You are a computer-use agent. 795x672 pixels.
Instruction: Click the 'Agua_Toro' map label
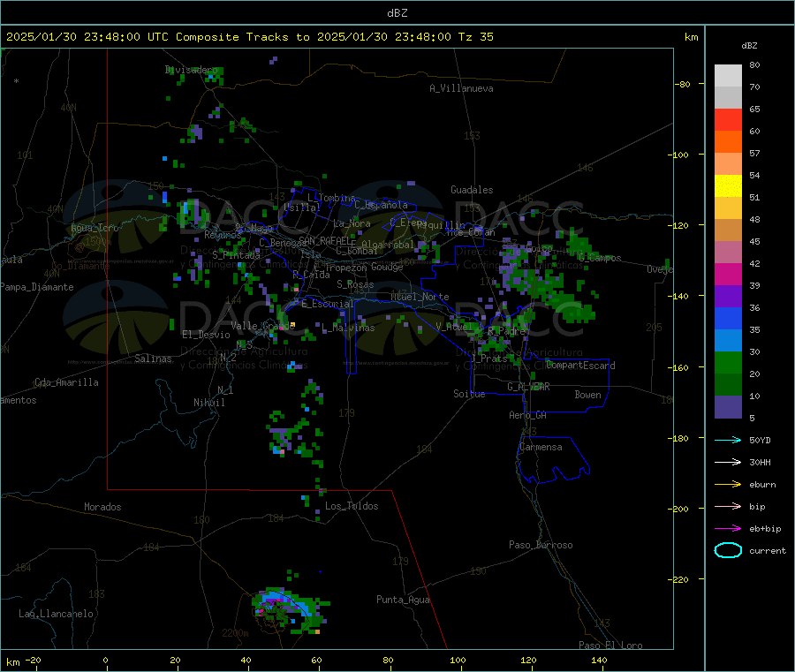(95, 228)
